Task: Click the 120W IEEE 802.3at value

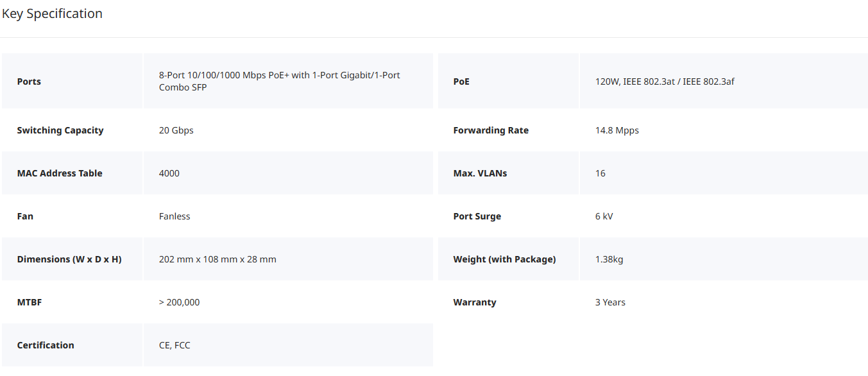Action: [x=665, y=81]
